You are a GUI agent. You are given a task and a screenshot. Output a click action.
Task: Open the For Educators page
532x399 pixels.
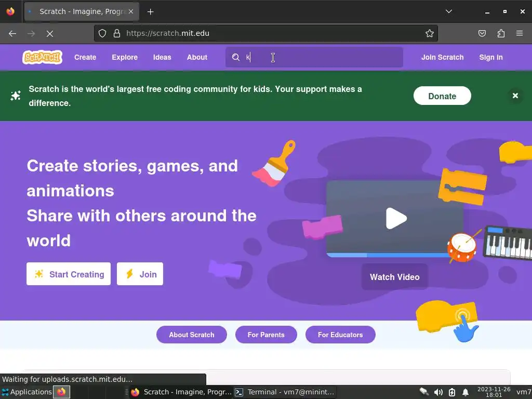[x=340, y=335]
